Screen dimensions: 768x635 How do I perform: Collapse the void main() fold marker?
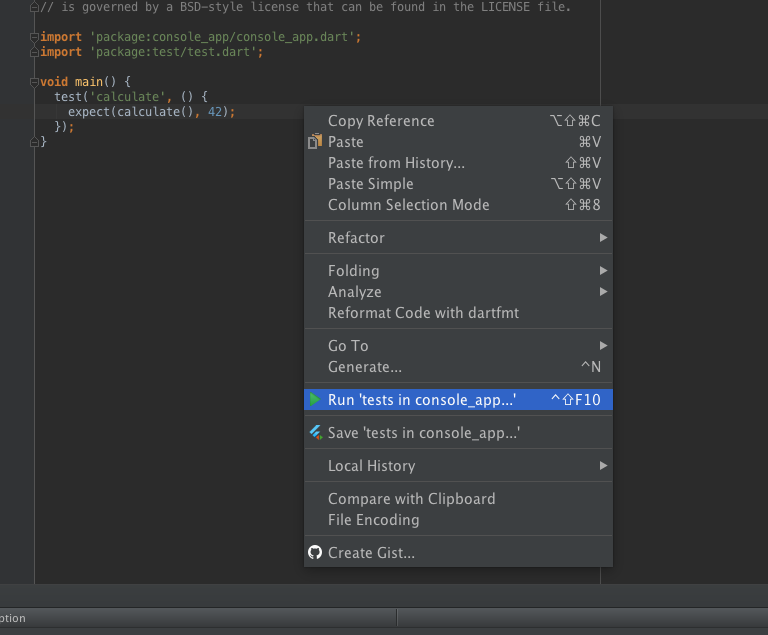point(34,82)
